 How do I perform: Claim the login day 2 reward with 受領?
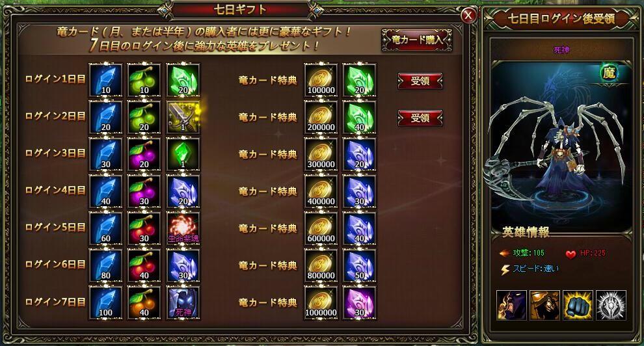click(420, 118)
